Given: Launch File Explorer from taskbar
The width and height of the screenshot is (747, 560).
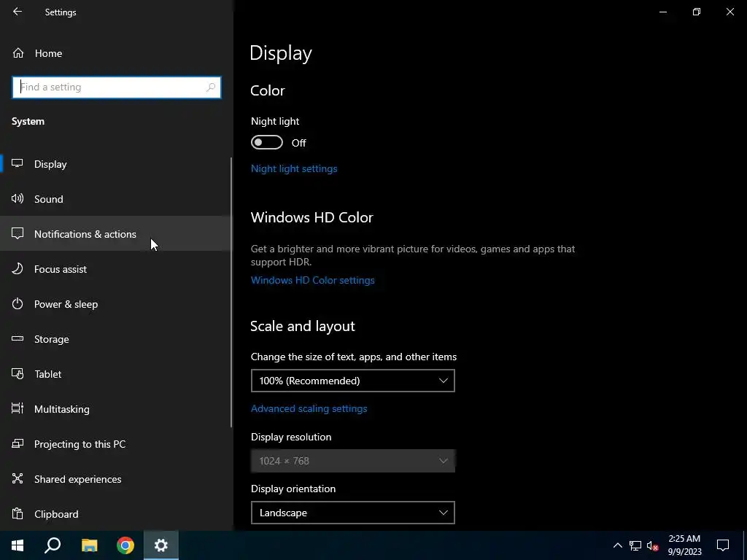Looking at the screenshot, I should point(89,545).
